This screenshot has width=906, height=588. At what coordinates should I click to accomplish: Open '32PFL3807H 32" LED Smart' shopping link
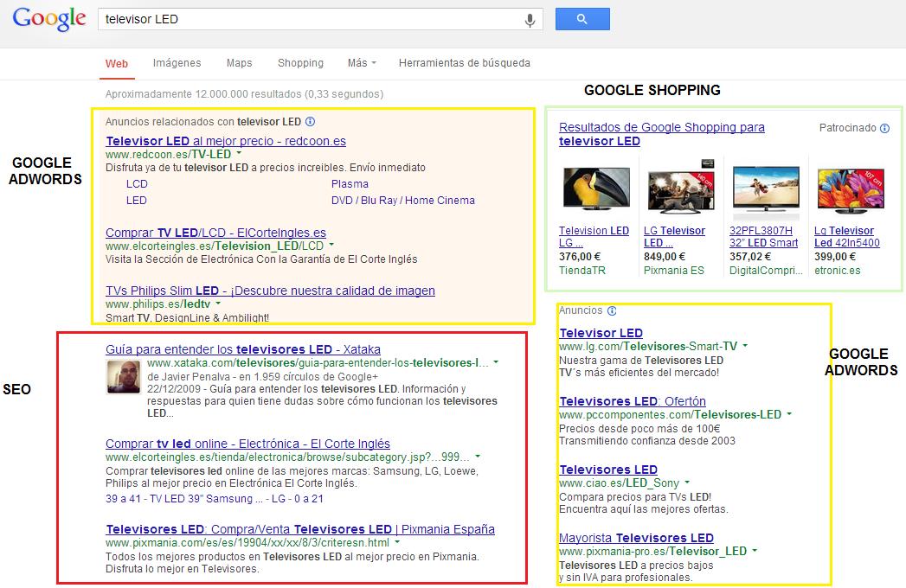pyautogui.click(x=763, y=237)
